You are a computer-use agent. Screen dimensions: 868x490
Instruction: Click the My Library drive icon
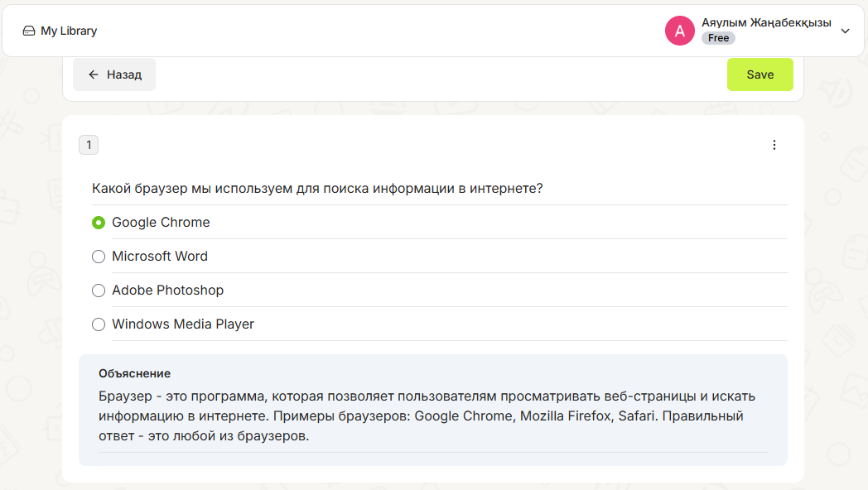29,31
